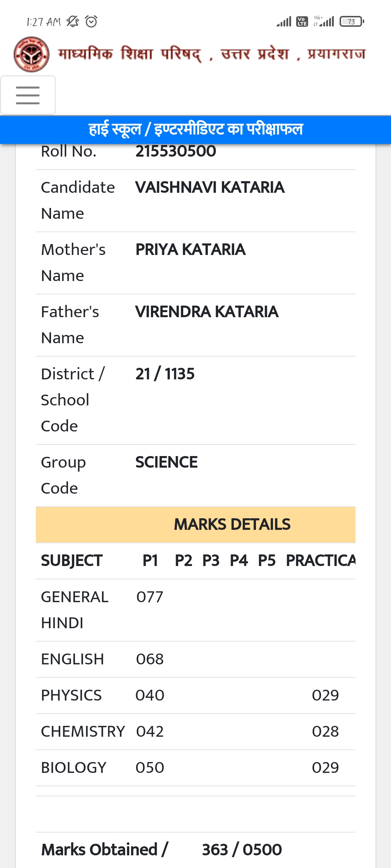Click the SUBJECT column header
Screen dimensions: 391x868
pyautogui.click(x=72, y=561)
